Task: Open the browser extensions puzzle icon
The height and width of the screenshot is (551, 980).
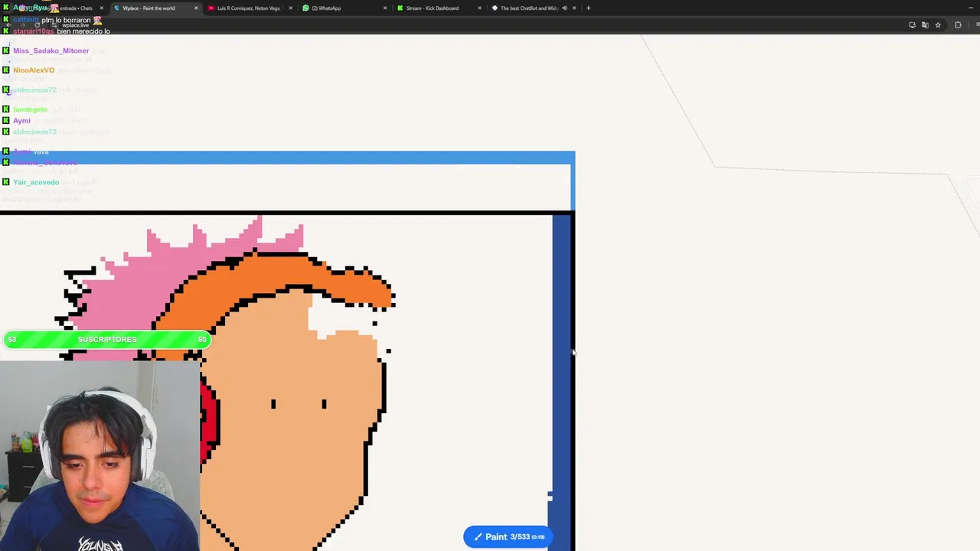Action: click(958, 24)
